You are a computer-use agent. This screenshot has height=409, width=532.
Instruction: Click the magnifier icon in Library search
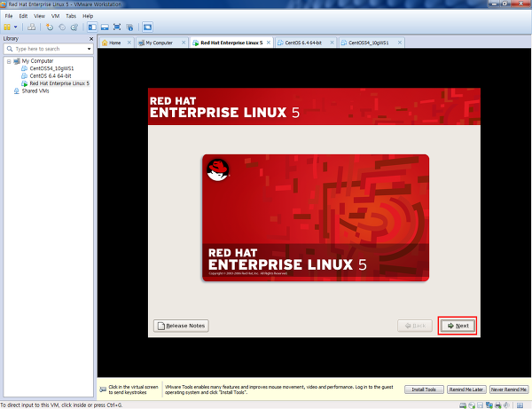click(x=10, y=49)
